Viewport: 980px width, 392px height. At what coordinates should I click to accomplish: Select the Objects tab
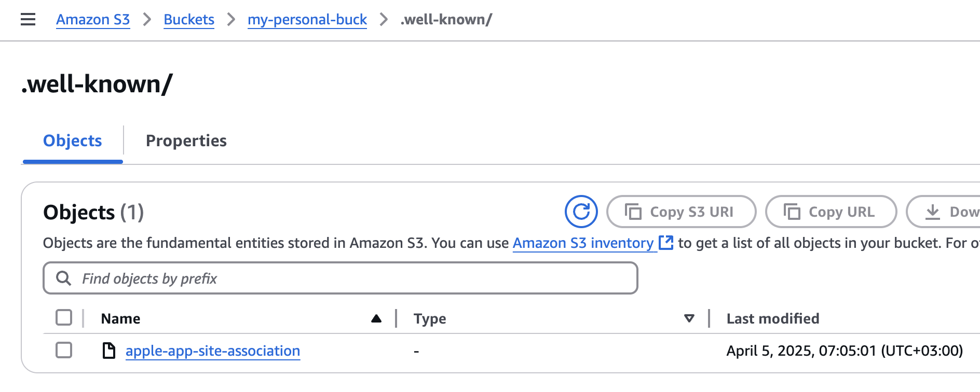point(72,141)
